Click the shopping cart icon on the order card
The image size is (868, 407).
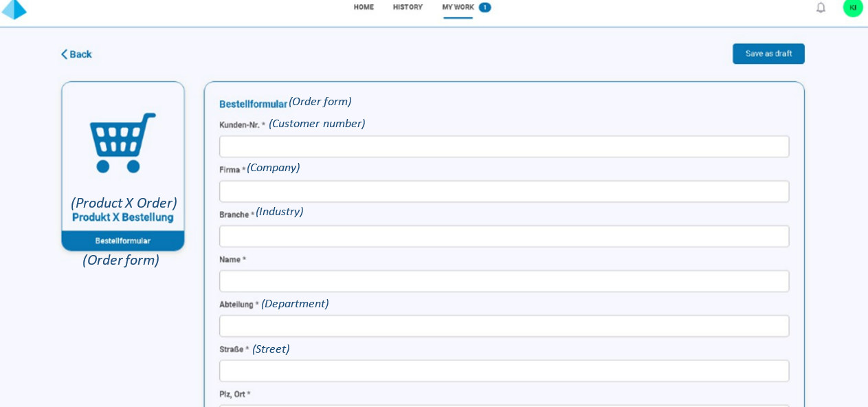click(122, 142)
